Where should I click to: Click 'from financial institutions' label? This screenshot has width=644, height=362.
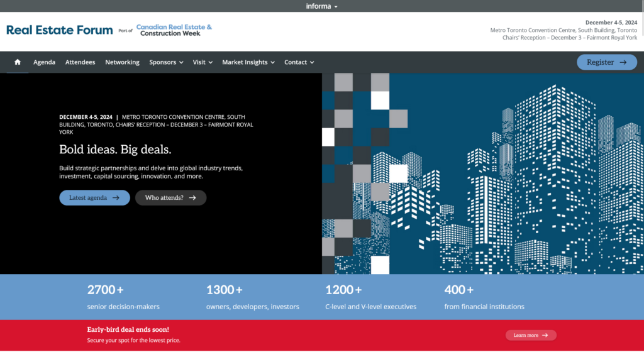pyautogui.click(x=484, y=307)
